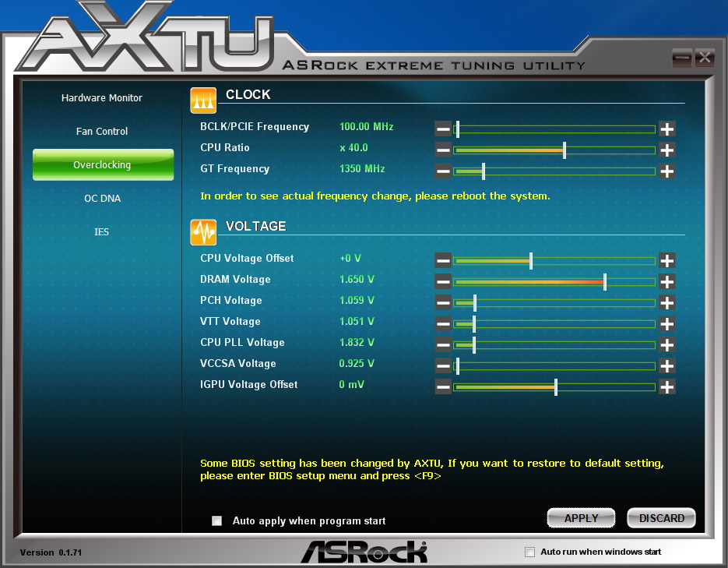Switch to Fan Control tab
Image resolution: width=728 pixels, height=568 pixels.
tap(102, 132)
